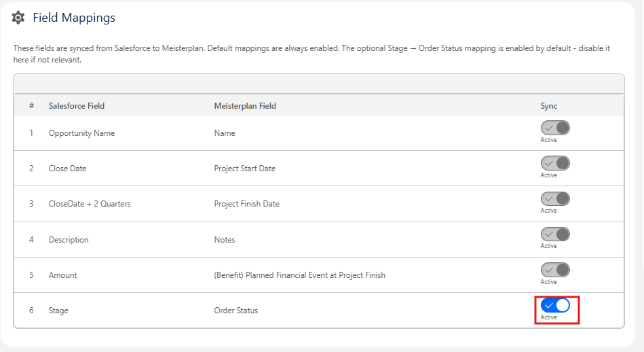644x352 pixels.
Task: Click the Meisterplan Field column header
Action: (245, 106)
